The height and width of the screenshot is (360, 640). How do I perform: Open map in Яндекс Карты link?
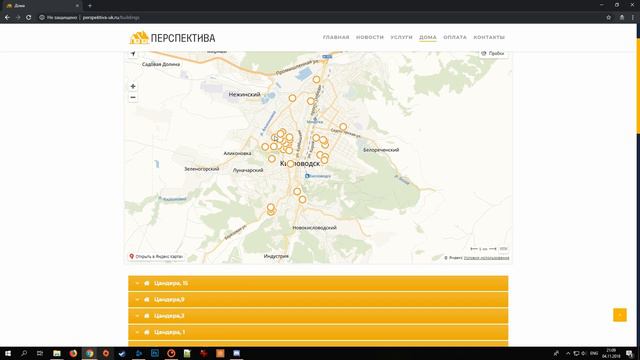[156, 256]
